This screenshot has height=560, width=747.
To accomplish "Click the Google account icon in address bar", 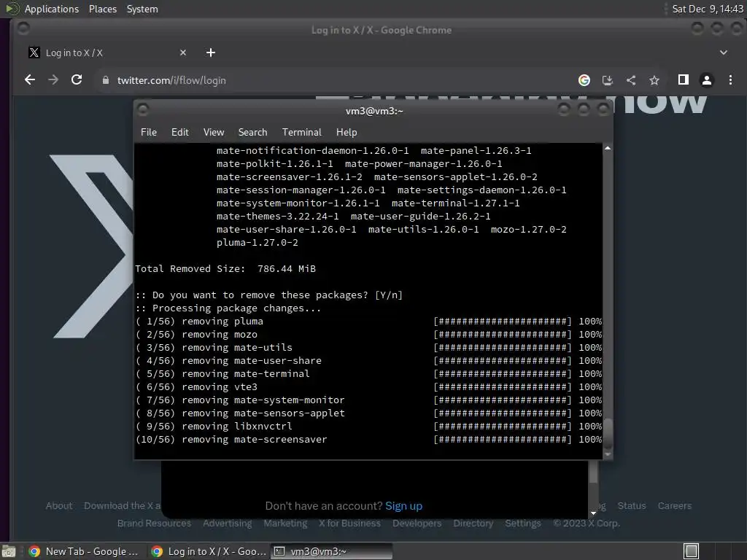I will (x=584, y=80).
